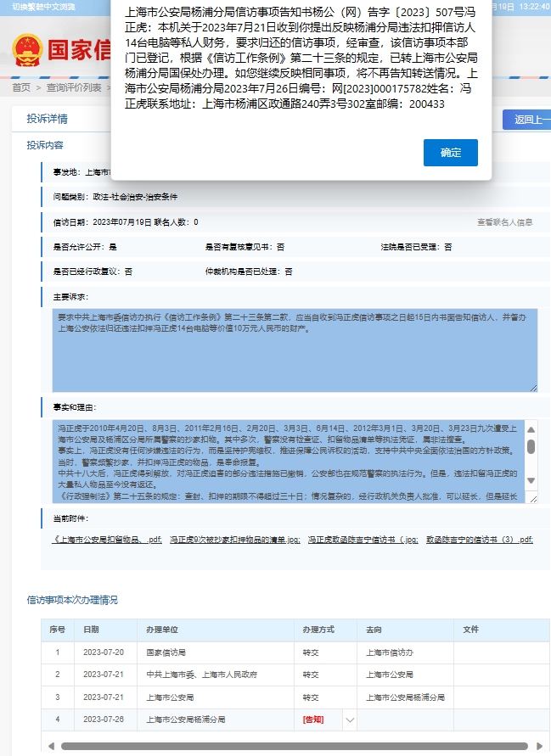The height and width of the screenshot is (756, 551).
Task: Open 致函陈吉宁的信访书（3）pdf attachment
Action: click(x=479, y=539)
